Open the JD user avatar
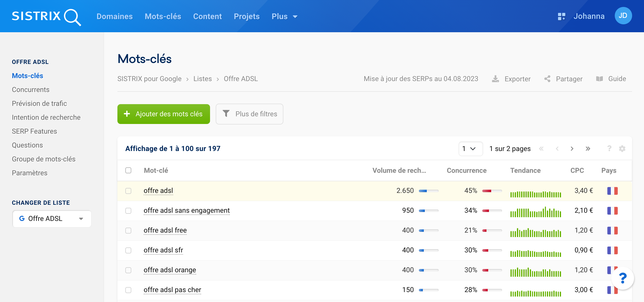Image resolution: width=644 pixels, height=302 pixels. [x=623, y=16]
